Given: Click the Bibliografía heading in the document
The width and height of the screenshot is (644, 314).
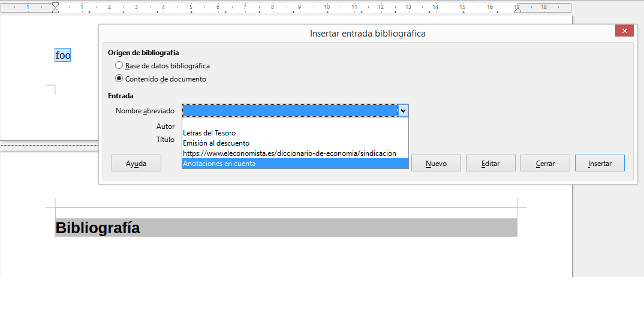Looking at the screenshot, I should [98, 228].
